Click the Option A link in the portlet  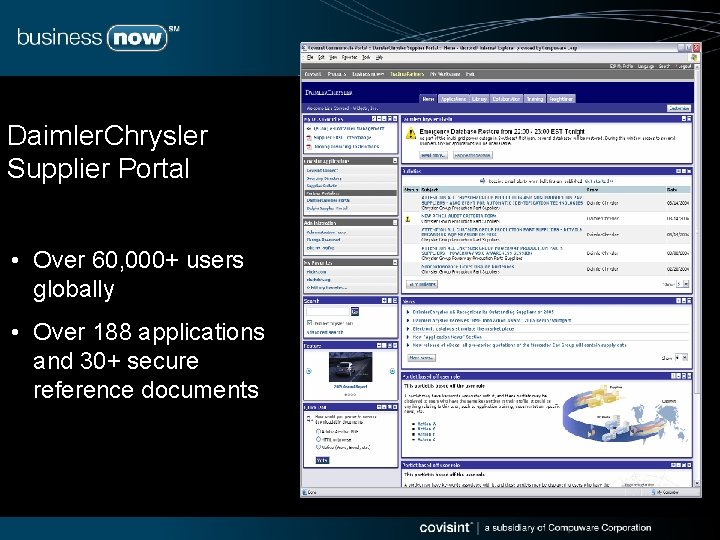point(427,424)
